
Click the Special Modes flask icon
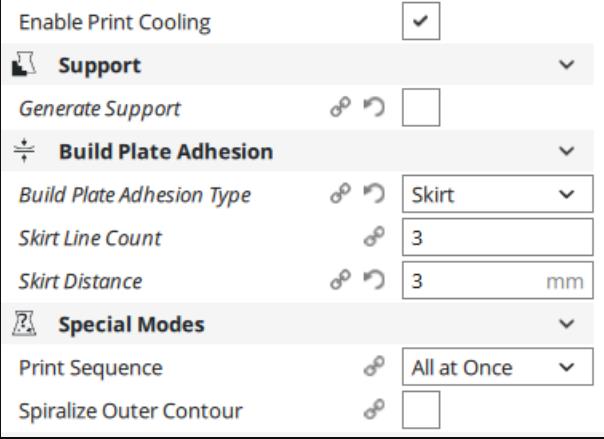[x=24, y=323]
